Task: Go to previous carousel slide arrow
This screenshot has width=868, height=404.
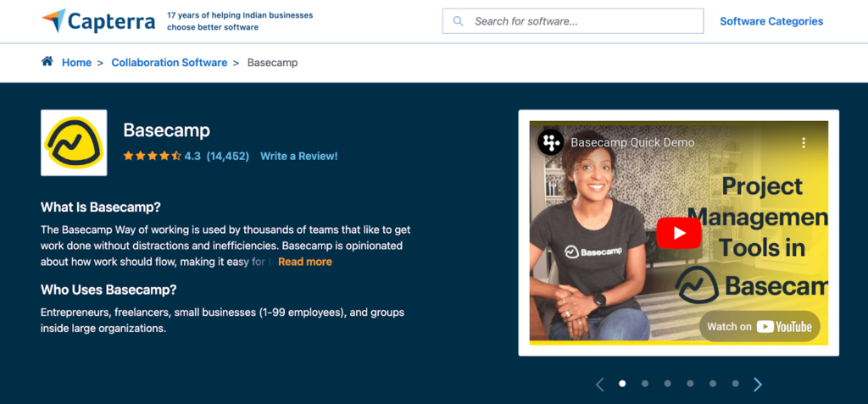Action: click(x=599, y=384)
